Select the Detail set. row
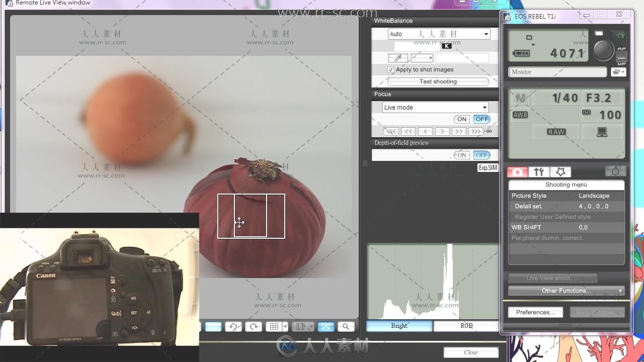 567,206
